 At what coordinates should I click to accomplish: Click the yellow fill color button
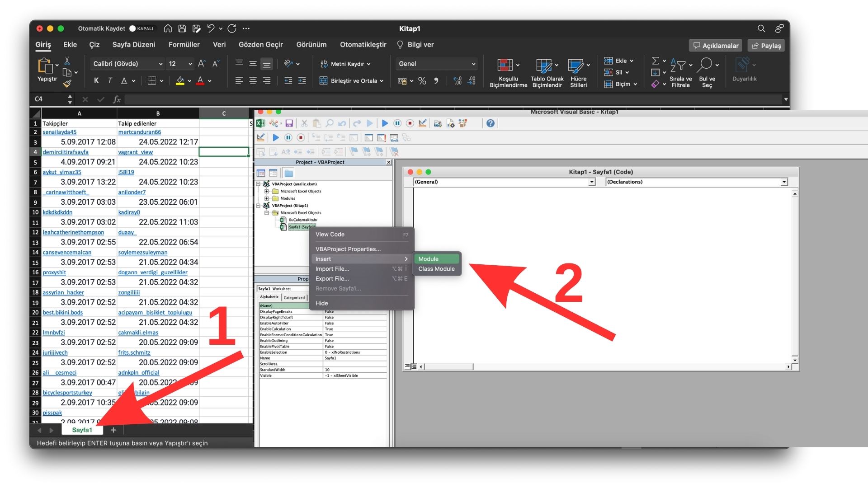click(x=180, y=81)
